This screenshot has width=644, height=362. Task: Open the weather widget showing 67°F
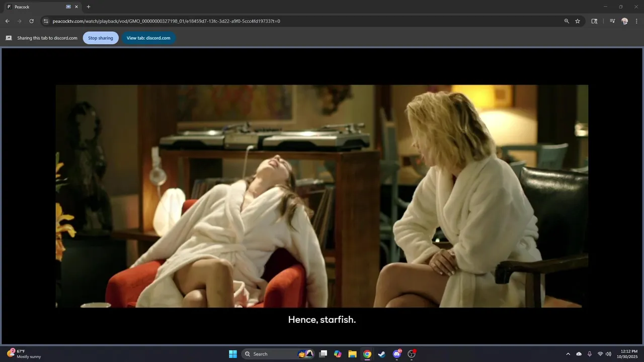[24, 354]
